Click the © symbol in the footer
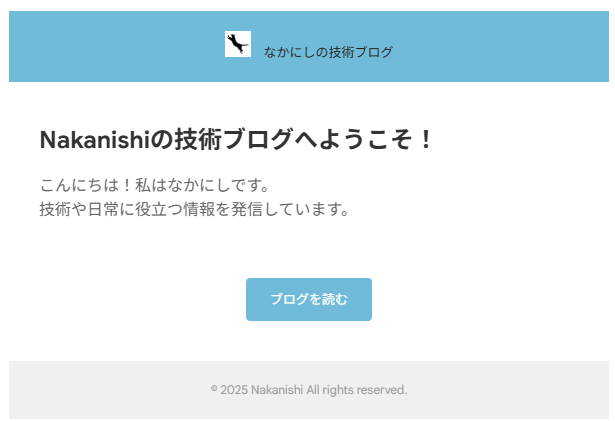The image size is (615, 421). pos(214,388)
